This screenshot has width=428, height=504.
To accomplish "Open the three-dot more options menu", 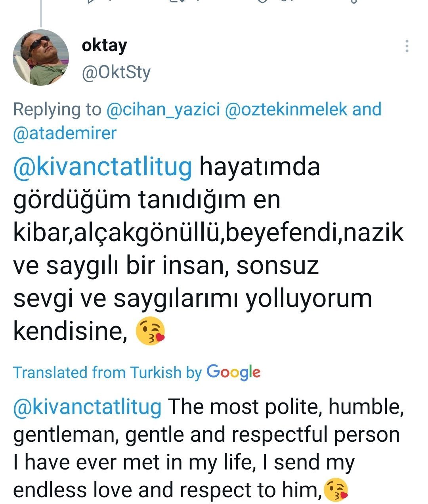I will [407, 46].
